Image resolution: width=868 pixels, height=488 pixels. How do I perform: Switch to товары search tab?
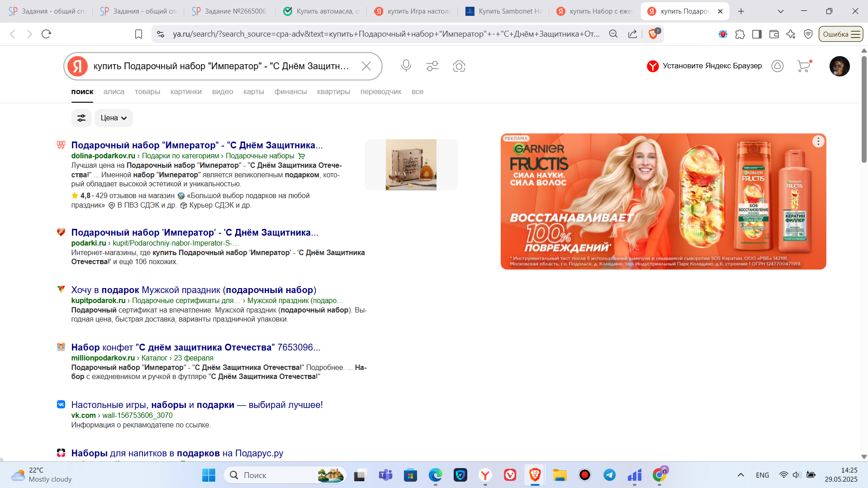coord(147,91)
